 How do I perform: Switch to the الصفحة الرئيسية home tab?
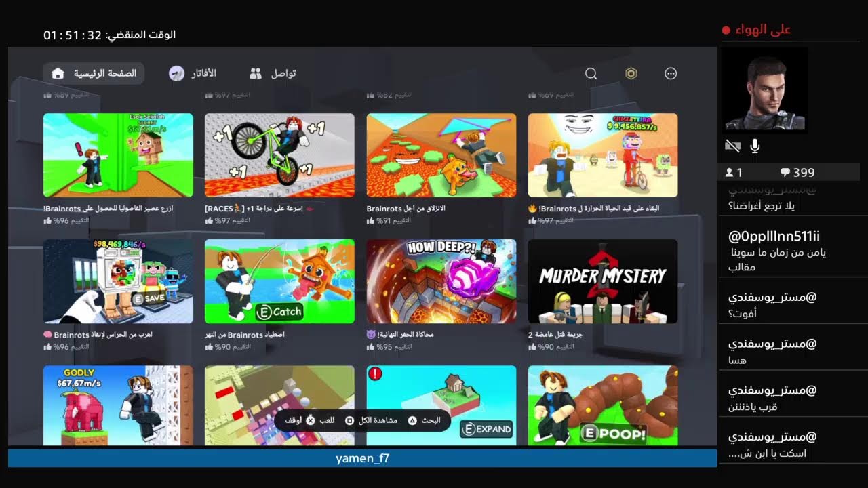tap(94, 73)
